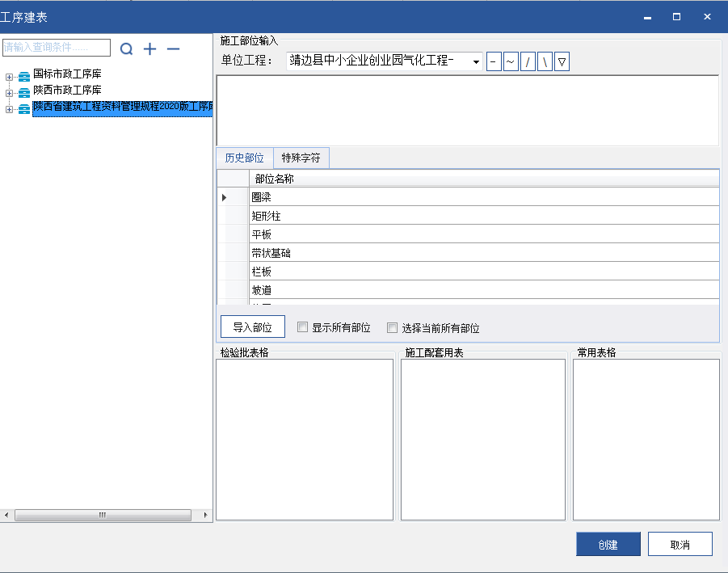The height and width of the screenshot is (573, 728).
Task: Open the 特殊字符 tab
Action: [x=301, y=158]
